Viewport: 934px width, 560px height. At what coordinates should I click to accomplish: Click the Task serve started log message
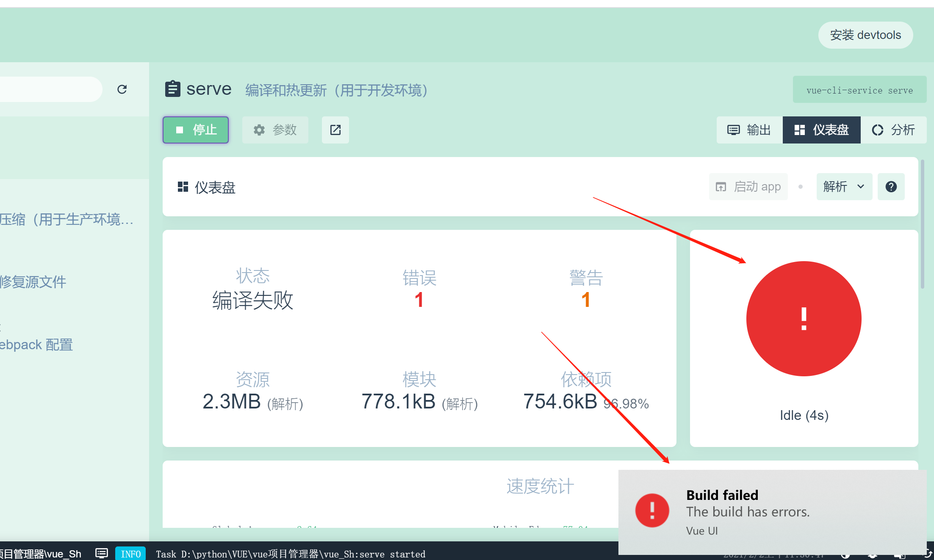291,554
